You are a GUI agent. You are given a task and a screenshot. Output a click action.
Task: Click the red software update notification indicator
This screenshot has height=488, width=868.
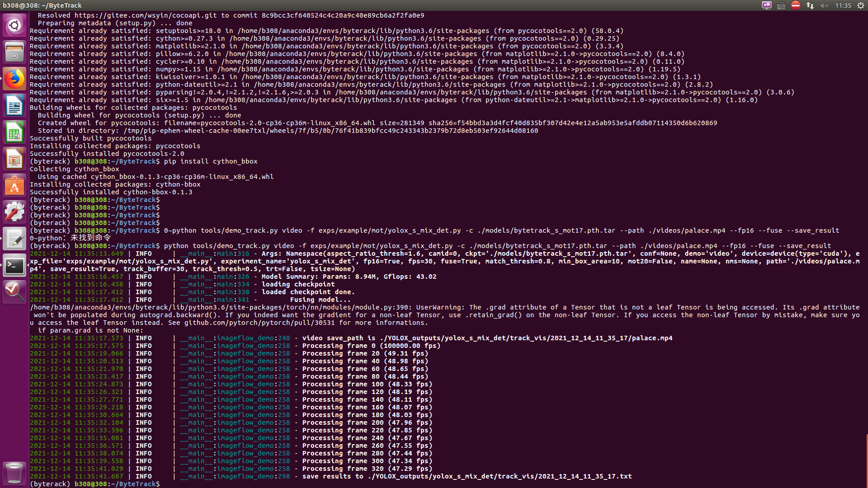pos(796,5)
